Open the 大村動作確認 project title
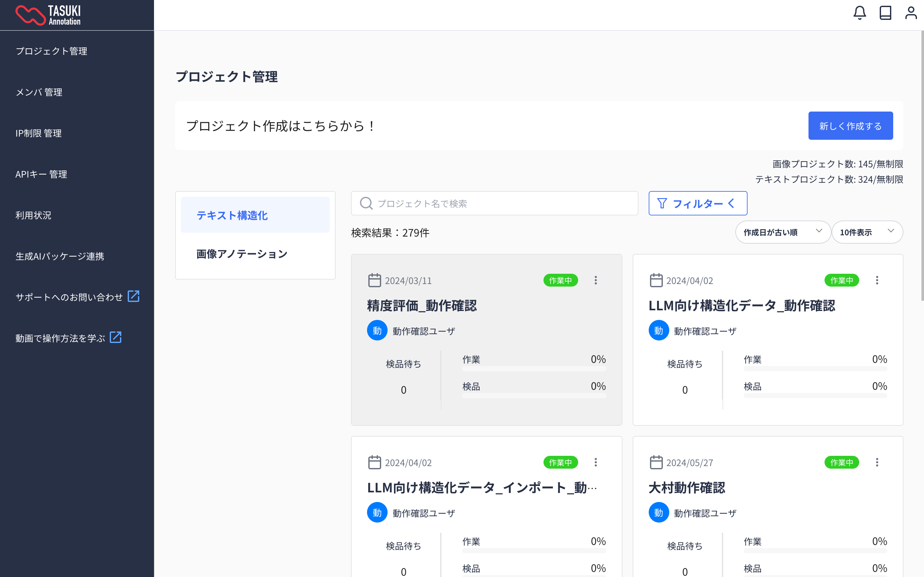 (687, 488)
